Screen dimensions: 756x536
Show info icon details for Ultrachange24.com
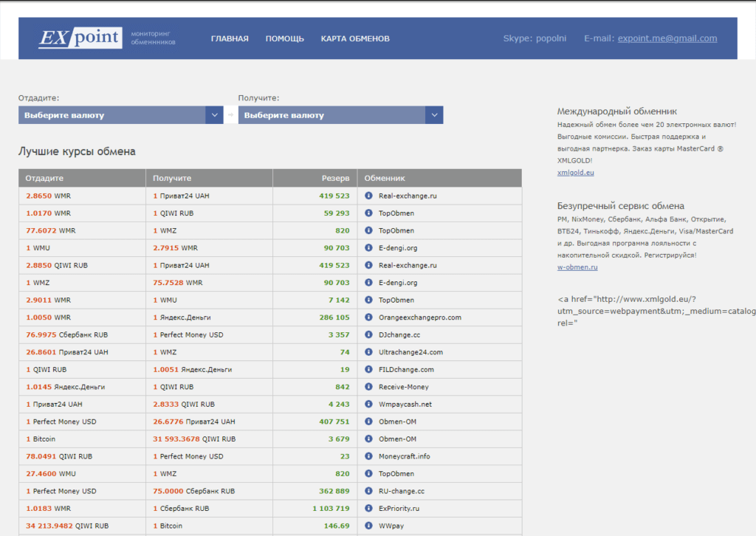pos(369,352)
